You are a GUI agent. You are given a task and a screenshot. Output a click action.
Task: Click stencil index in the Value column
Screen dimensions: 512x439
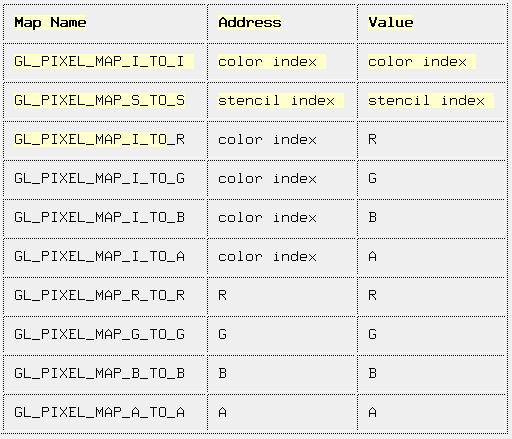(x=426, y=100)
